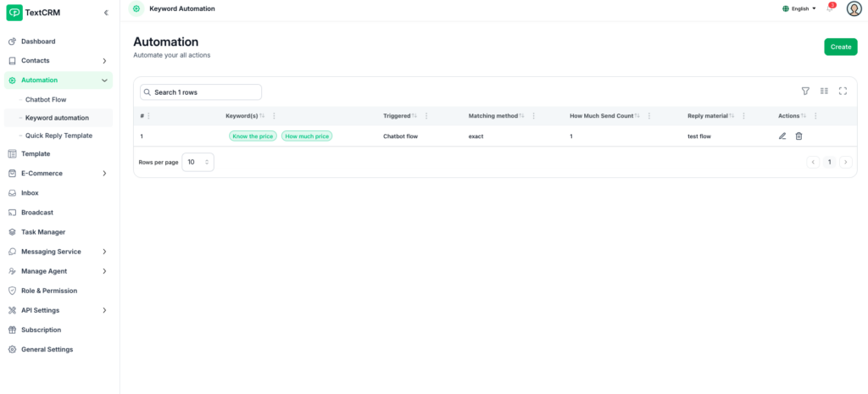Sort by Keyword(s) column

[262, 116]
